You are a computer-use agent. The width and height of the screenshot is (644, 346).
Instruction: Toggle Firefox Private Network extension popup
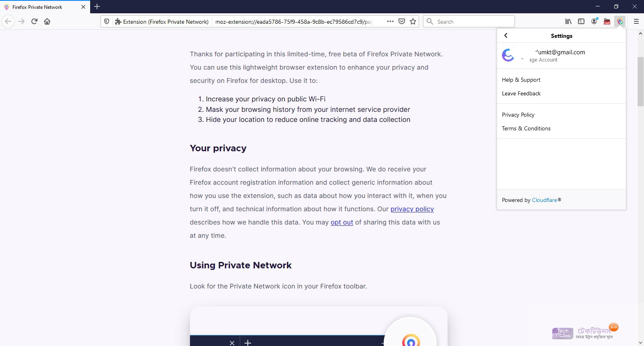tap(620, 21)
